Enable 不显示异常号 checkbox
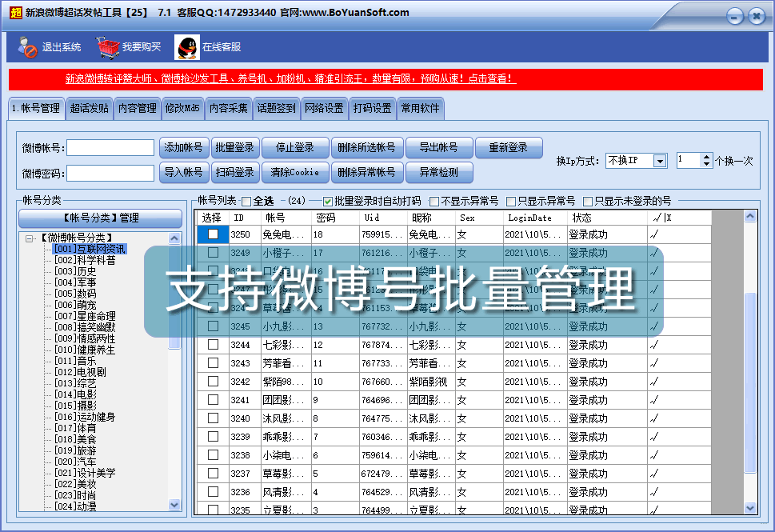This screenshot has width=775, height=532. [x=434, y=202]
